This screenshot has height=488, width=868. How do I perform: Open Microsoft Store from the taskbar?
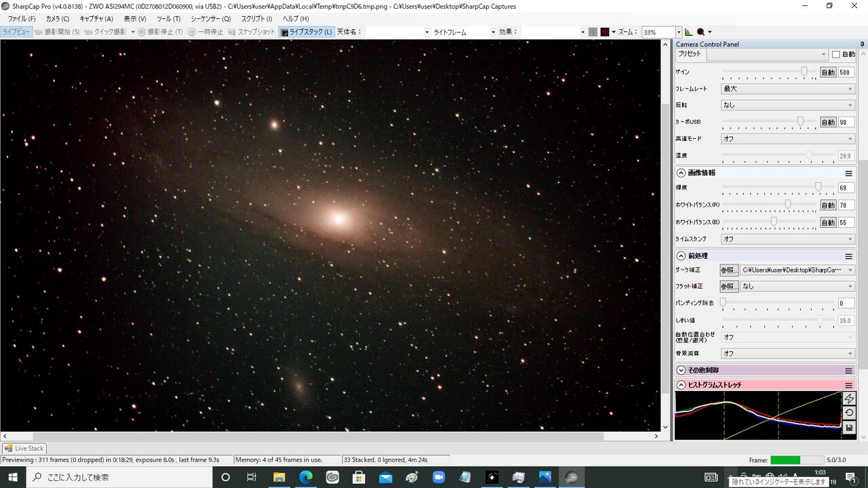click(x=359, y=477)
